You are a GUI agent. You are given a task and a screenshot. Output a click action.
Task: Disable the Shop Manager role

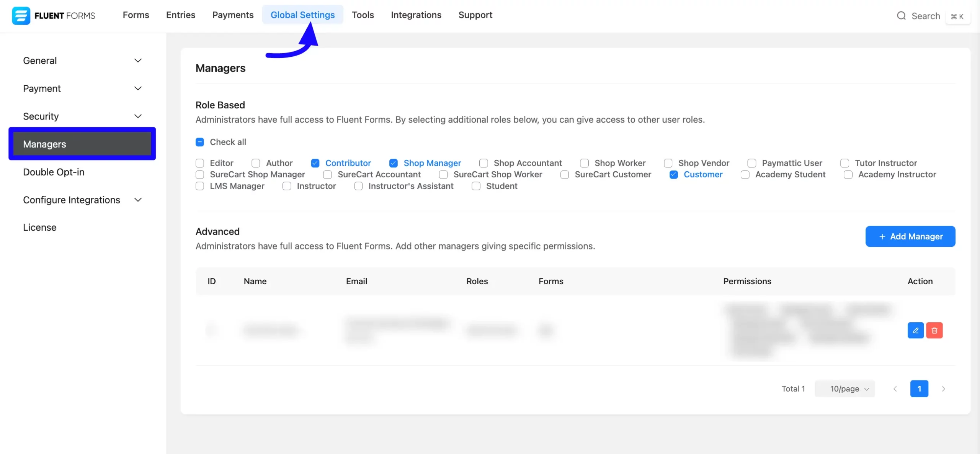coord(394,163)
